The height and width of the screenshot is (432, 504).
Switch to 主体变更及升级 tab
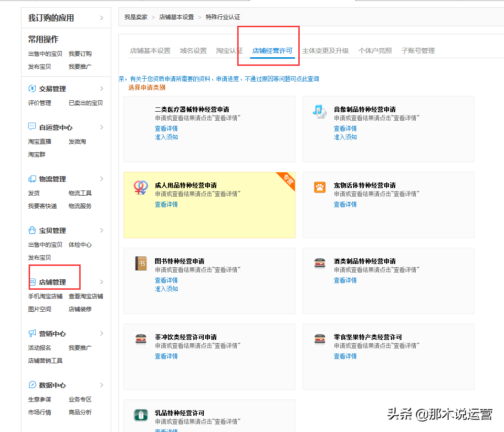[x=325, y=51]
